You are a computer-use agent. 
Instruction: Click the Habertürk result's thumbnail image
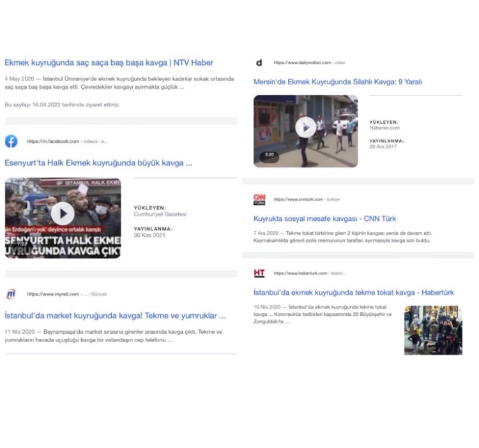(432, 330)
